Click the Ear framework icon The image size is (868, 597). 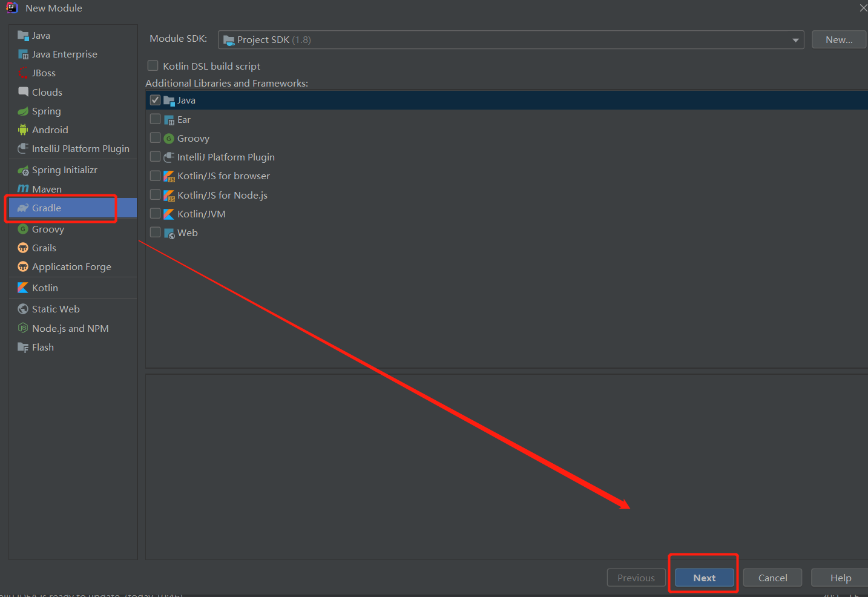[x=169, y=120]
